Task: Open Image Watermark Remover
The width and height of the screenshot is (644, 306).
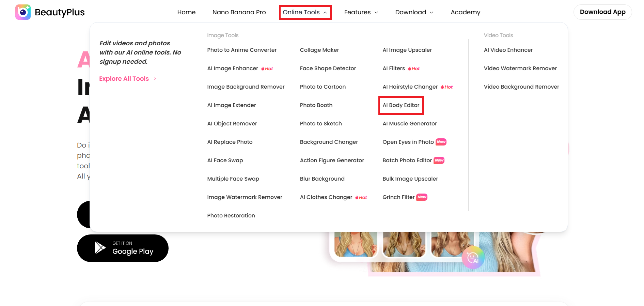Action: pyautogui.click(x=245, y=197)
